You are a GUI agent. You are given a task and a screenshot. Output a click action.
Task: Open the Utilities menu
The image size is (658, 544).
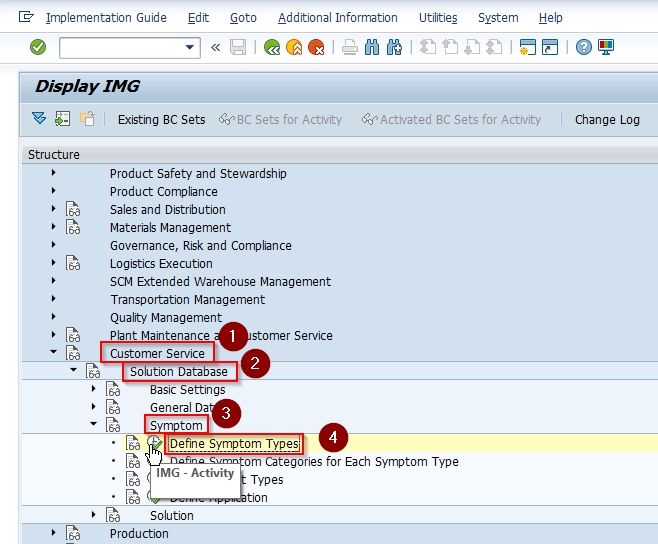click(x=438, y=18)
